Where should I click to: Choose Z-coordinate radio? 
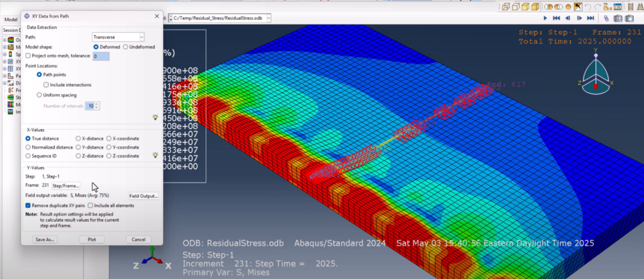coord(109,156)
